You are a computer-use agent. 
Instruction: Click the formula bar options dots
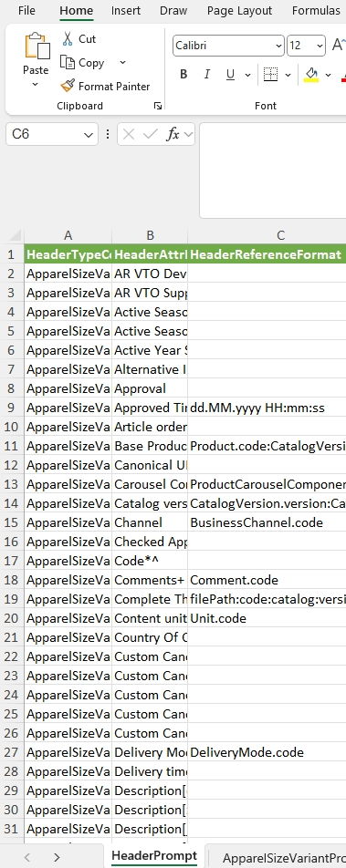108,134
